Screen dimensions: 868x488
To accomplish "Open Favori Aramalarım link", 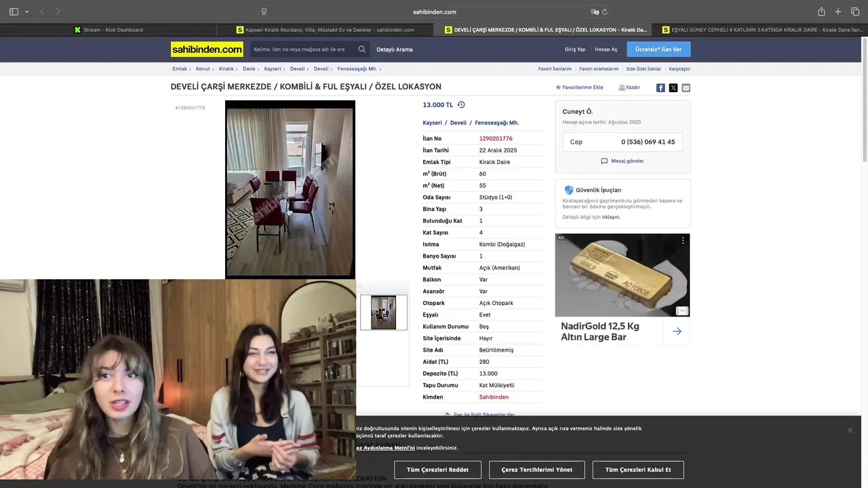I will click(x=599, y=68).
